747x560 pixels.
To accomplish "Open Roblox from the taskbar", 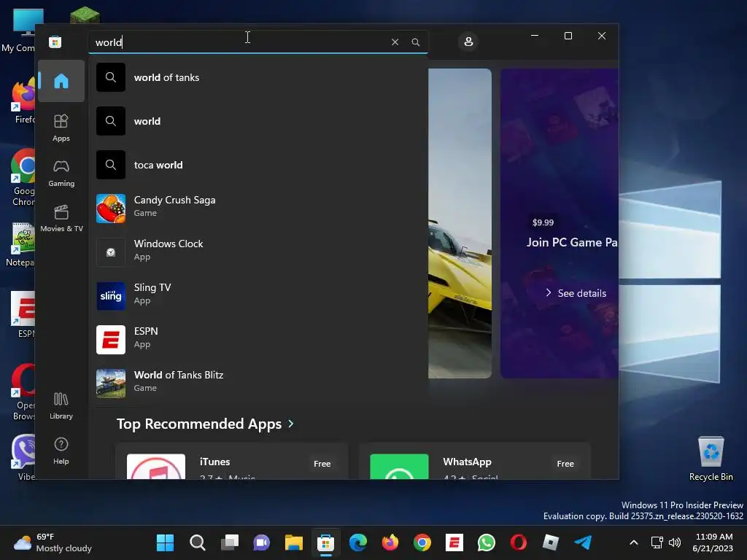I will point(551,542).
